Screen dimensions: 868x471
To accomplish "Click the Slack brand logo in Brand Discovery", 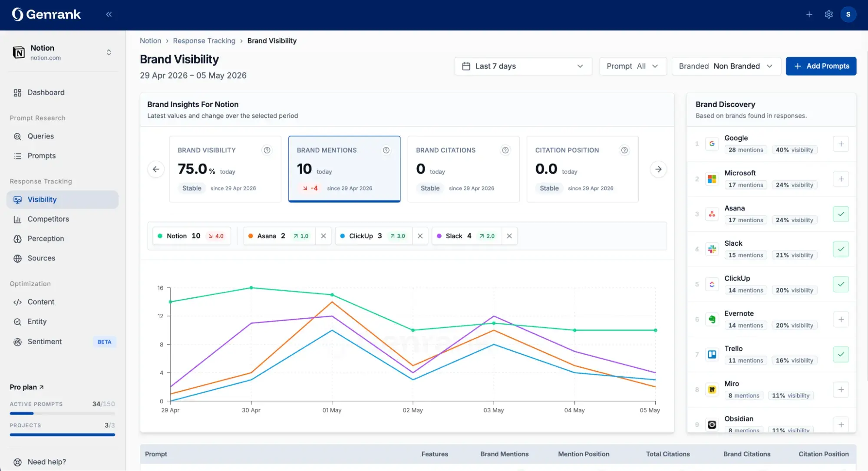I will coord(712,249).
